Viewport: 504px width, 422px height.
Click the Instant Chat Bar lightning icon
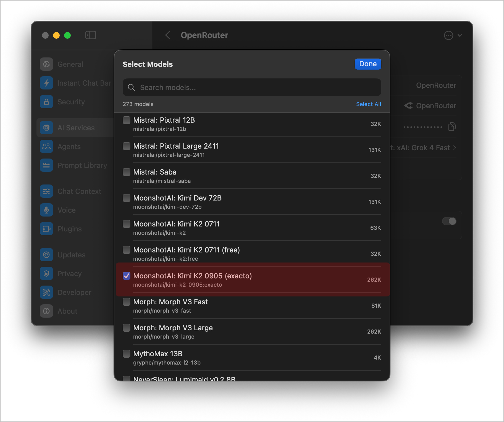[46, 83]
